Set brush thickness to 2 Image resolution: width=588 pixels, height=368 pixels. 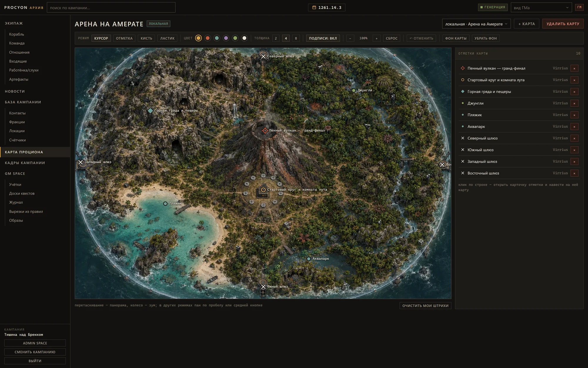276,38
